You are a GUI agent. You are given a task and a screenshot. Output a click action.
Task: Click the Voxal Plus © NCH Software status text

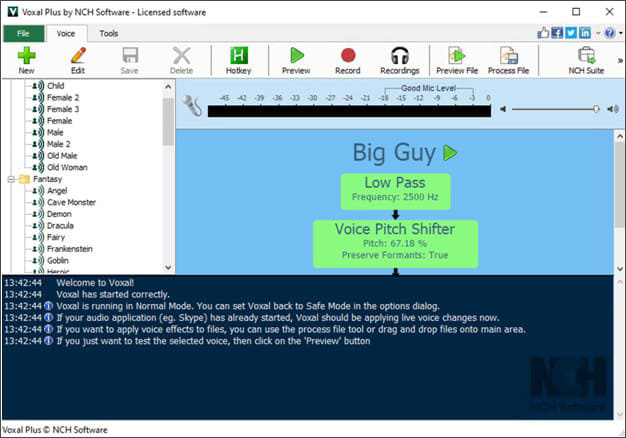(x=55, y=430)
